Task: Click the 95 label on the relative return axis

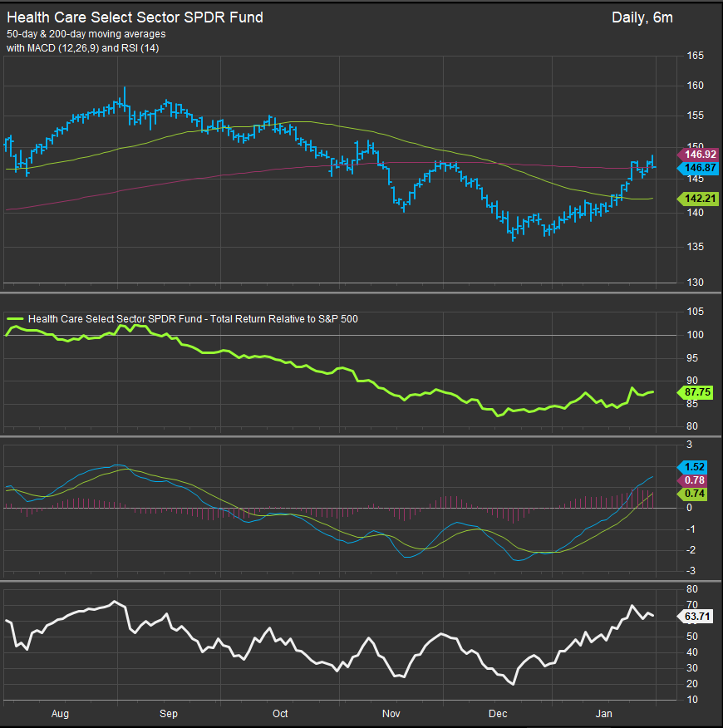Action: [x=692, y=358]
